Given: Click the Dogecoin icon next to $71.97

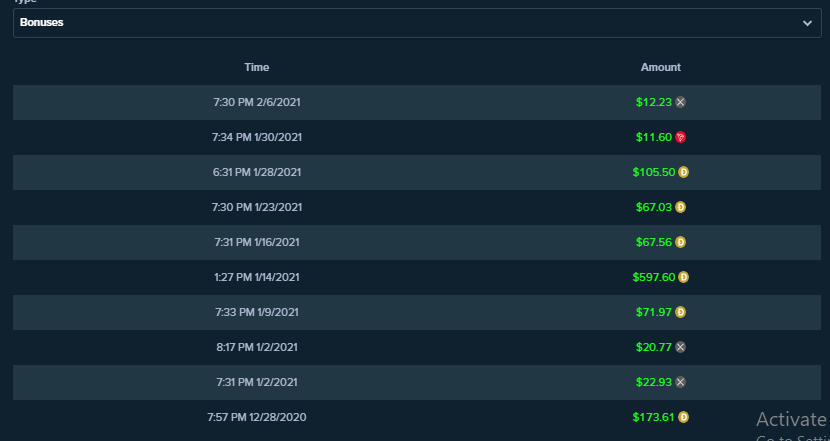Looking at the screenshot, I should 681,312.
